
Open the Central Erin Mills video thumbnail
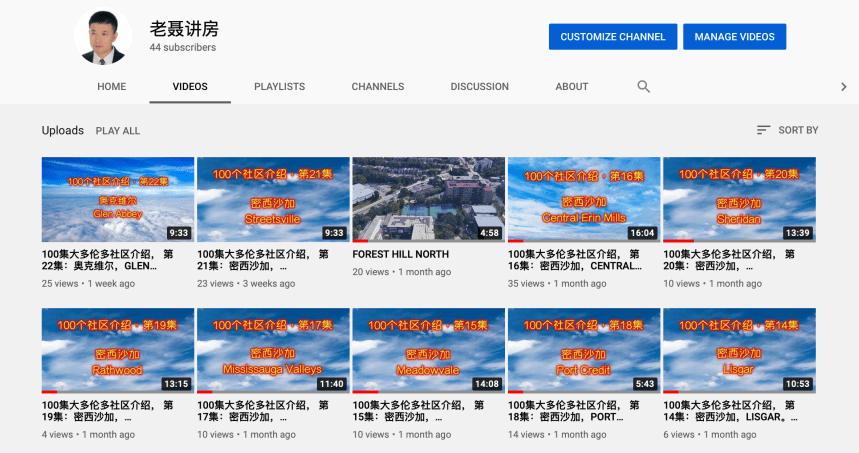[x=584, y=199]
